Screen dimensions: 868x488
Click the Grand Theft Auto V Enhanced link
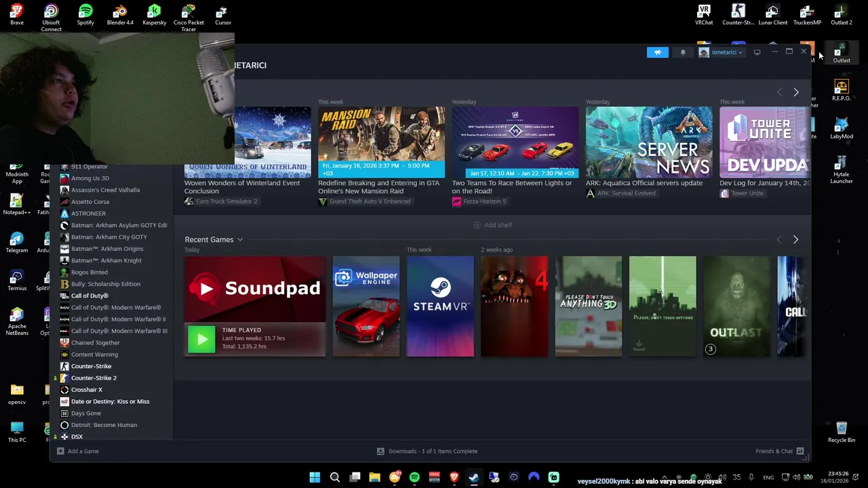tap(364, 201)
